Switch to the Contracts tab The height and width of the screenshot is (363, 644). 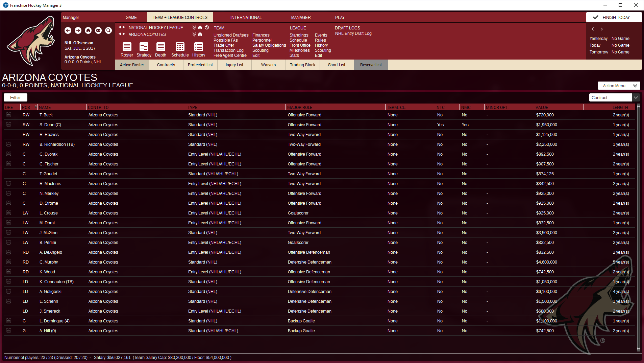tap(166, 65)
